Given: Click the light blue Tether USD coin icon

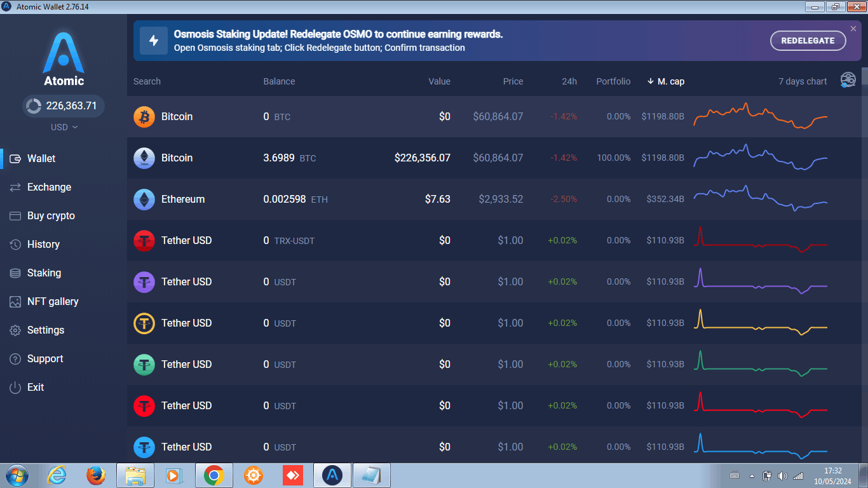Looking at the screenshot, I should 144,447.
